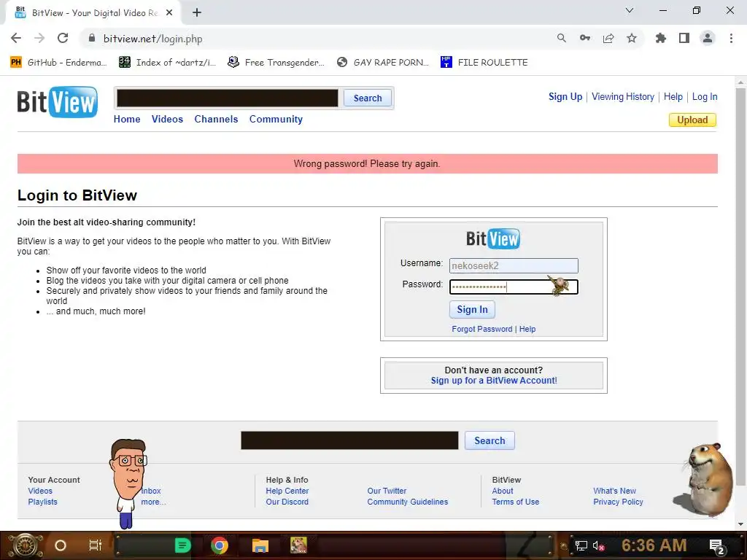
Task: Click the Password input field
Action: [514, 287]
